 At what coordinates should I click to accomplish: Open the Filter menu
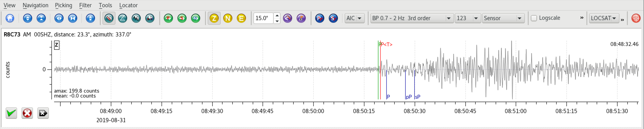85,5
